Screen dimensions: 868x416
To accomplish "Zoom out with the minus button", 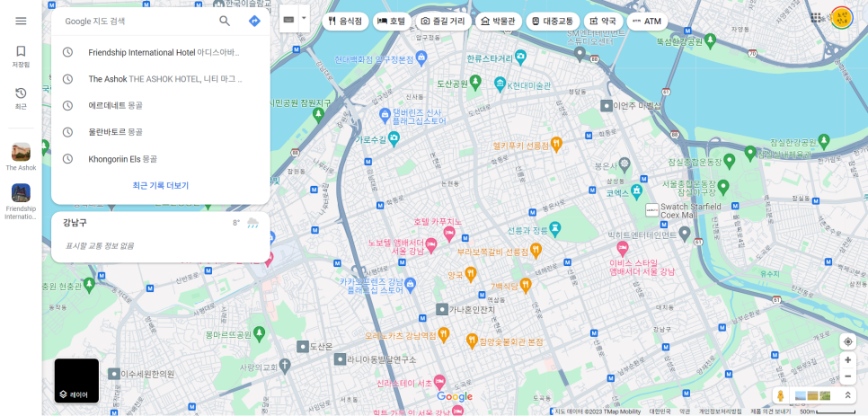I will point(847,376).
